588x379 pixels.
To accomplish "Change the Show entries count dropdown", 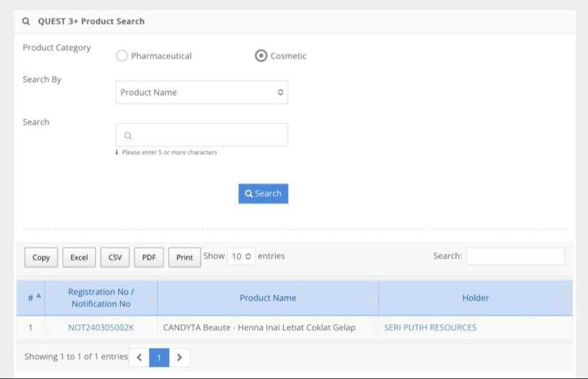I will 241,257.
